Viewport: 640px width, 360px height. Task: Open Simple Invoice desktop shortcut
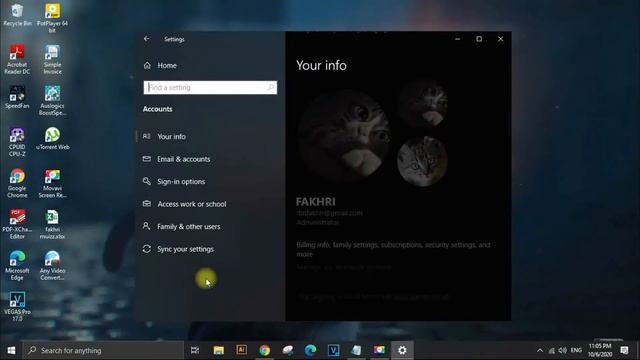tap(52, 59)
